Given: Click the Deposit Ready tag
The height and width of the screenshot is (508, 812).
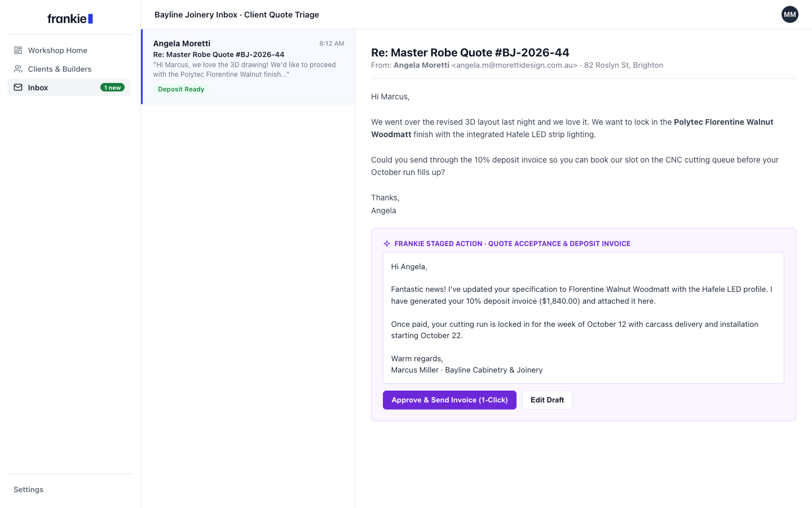Looking at the screenshot, I should coord(181,89).
